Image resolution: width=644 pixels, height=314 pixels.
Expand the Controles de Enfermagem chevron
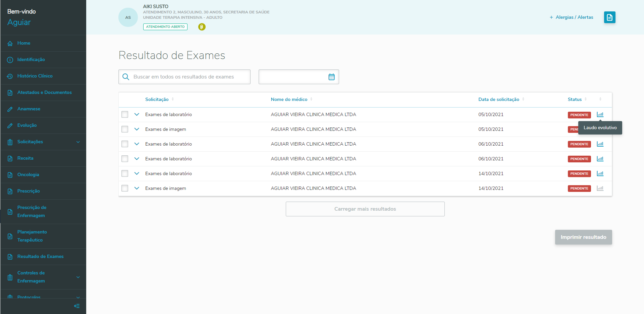tap(78, 277)
